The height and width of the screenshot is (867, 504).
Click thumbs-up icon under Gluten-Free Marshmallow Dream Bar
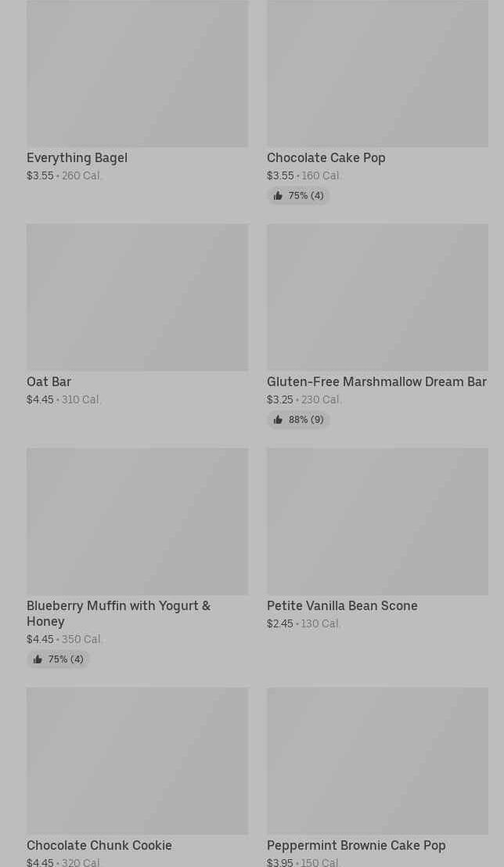point(278,420)
